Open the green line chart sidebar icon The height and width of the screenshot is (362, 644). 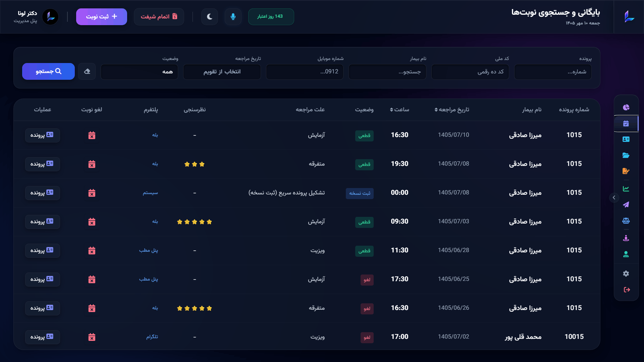click(x=626, y=189)
